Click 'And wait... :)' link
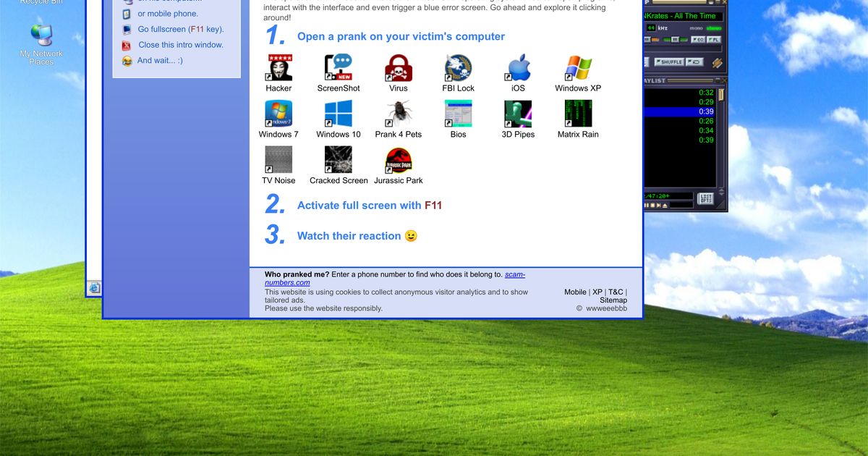Image resolution: width=868 pixels, height=456 pixels. [160, 61]
